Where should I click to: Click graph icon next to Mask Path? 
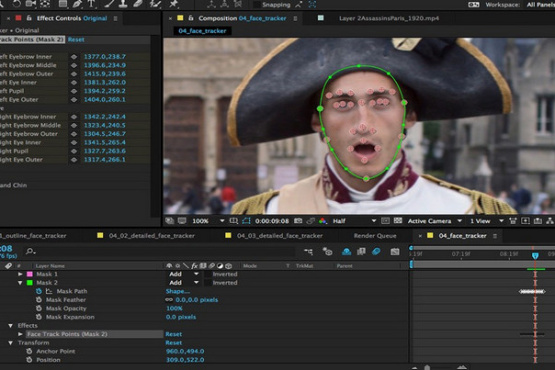coord(49,291)
